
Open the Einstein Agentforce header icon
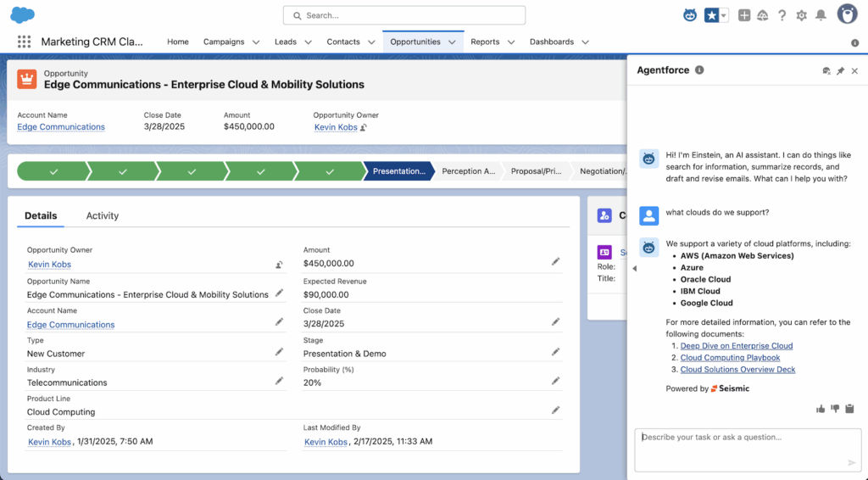[x=690, y=15]
